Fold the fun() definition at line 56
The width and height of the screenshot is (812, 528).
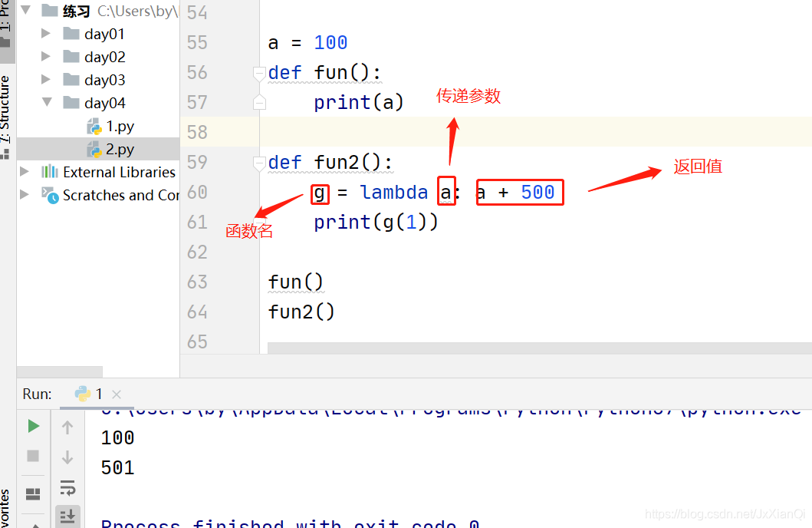(259, 73)
